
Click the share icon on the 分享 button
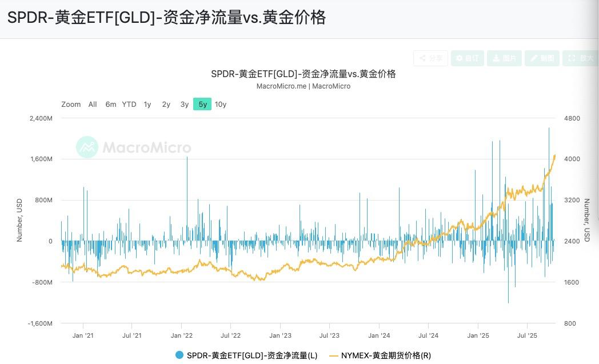coord(424,58)
